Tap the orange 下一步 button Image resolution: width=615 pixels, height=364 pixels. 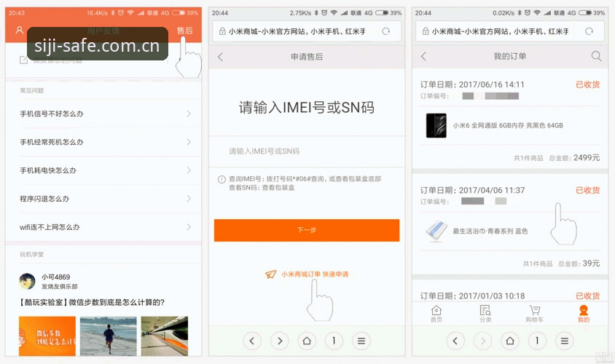(307, 230)
